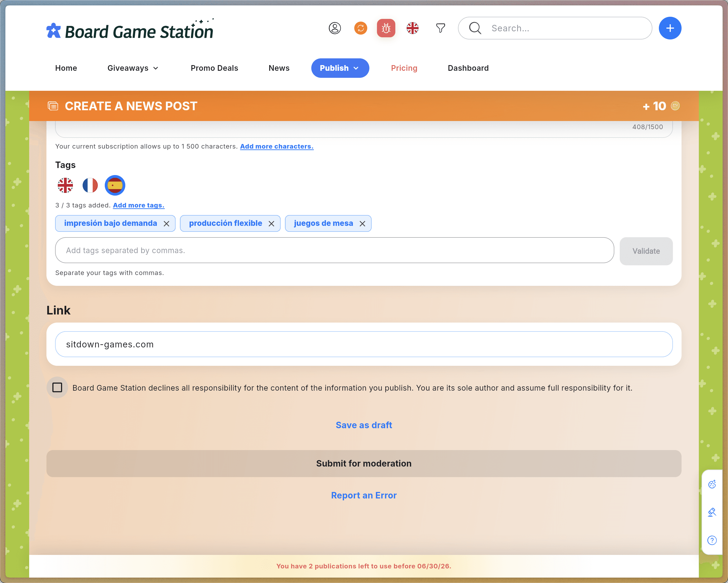Open the header UK flag language selector
728x583 pixels.
(x=412, y=28)
